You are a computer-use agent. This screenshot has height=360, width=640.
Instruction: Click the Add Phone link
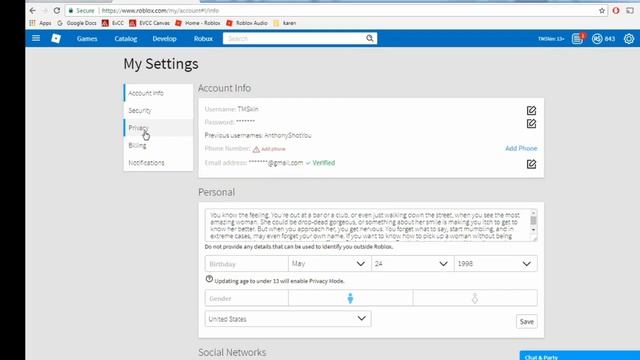(x=521, y=148)
